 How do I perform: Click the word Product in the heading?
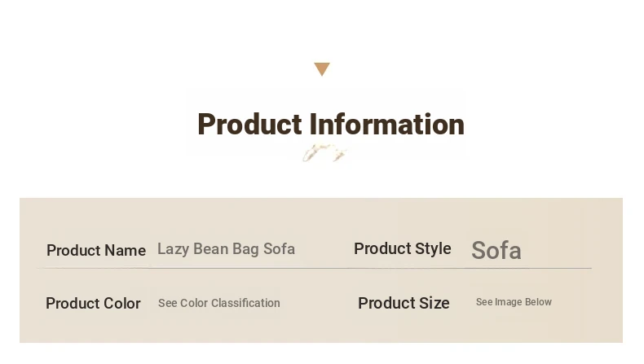click(250, 125)
